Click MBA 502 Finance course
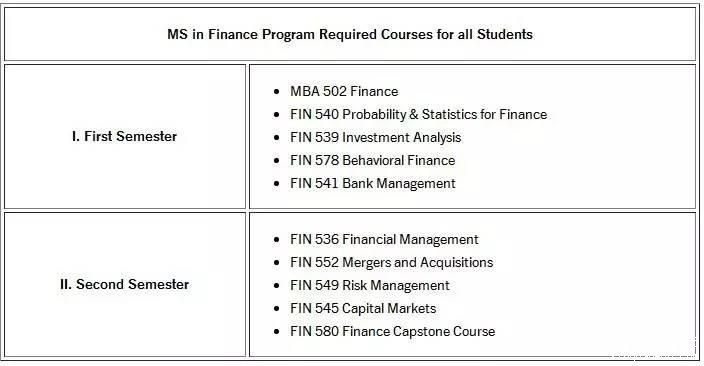Image resolution: width=704 pixels, height=366 pixels. coord(344,91)
